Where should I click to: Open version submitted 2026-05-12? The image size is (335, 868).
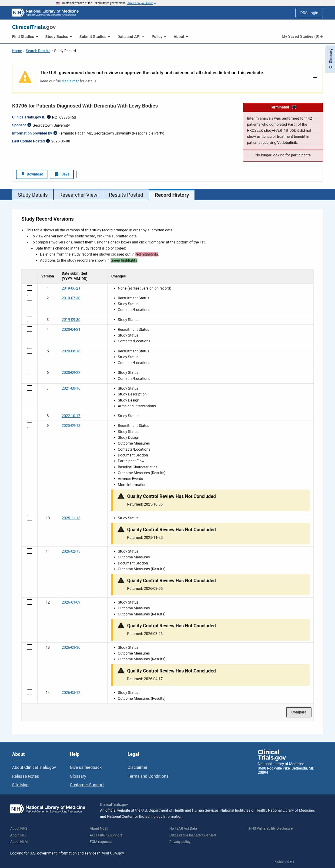click(71, 692)
